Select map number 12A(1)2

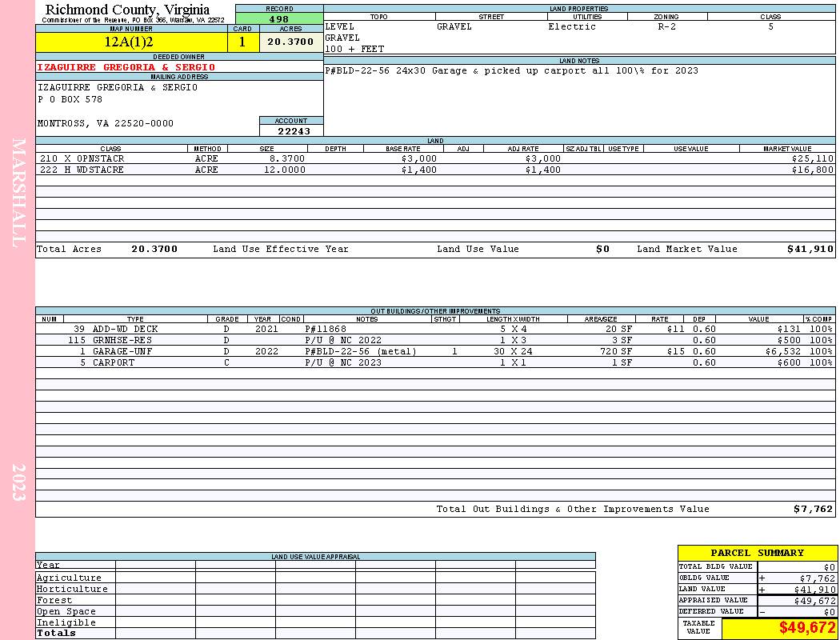click(x=129, y=42)
